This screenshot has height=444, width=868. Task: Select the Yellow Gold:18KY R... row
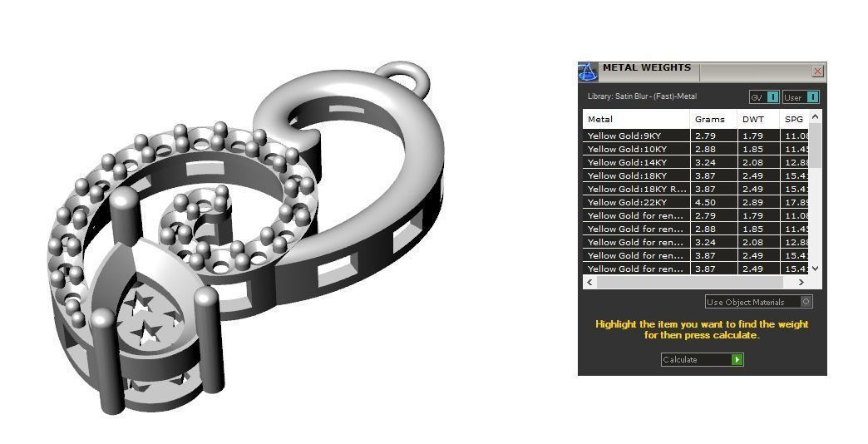696,189
